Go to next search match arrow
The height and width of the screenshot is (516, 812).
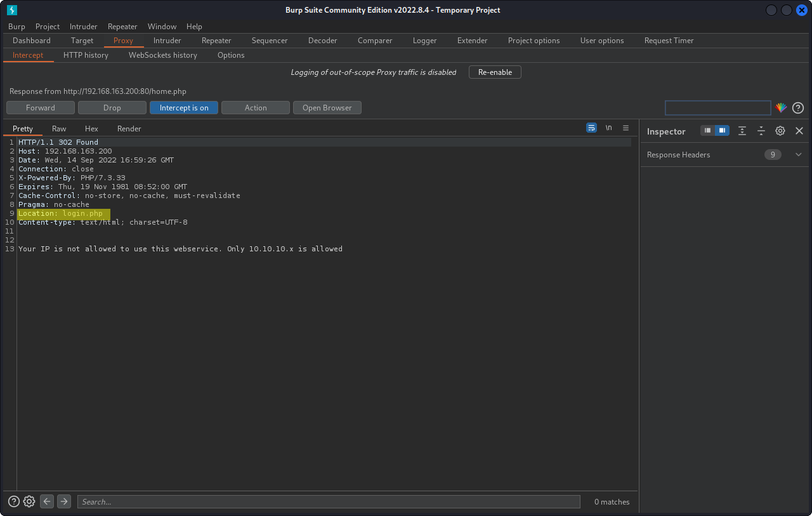coord(64,501)
